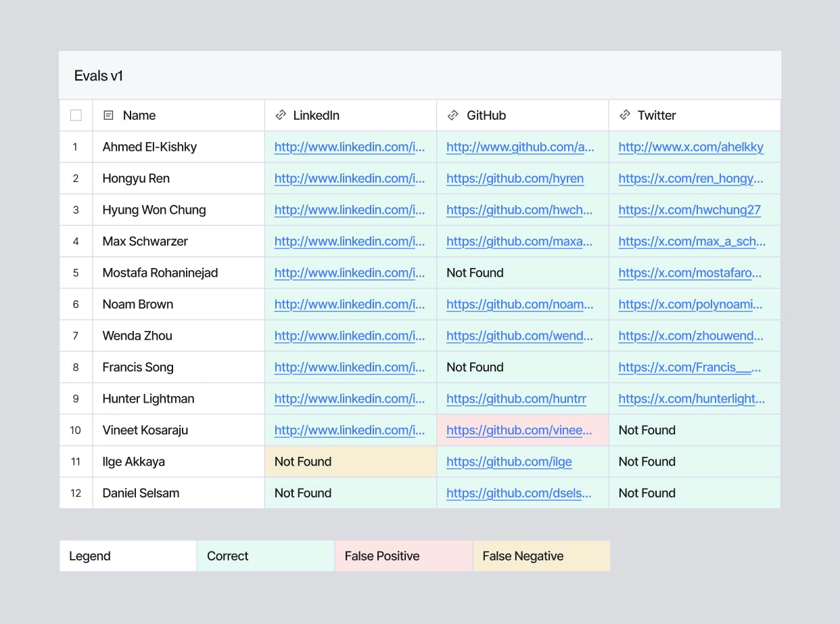
Task: Open Ilge Akkaya's GitHub ilge link
Action: tap(509, 462)
